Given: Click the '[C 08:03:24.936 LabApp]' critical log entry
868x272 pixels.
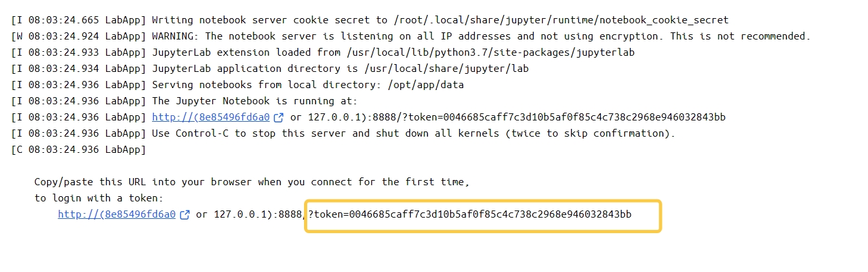Looking at the screenshot, I should [79, 150].
